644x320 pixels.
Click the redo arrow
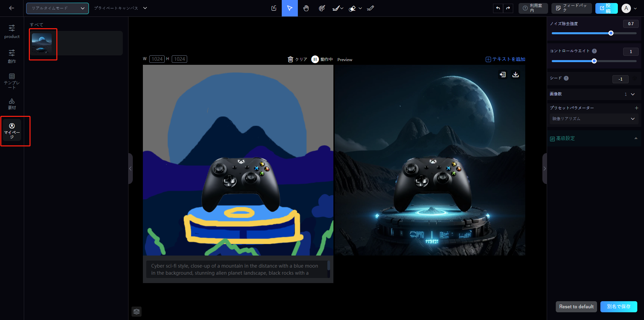(x=508, y=8)
